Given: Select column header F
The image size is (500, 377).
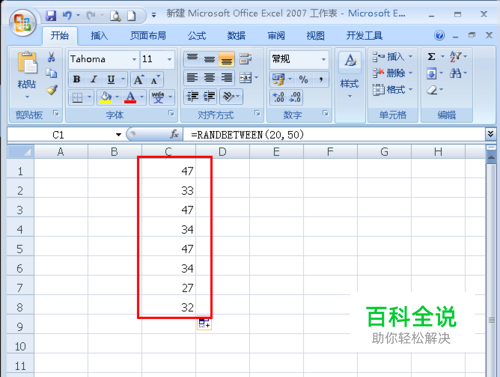Looking at the screenshot, I should point(330,152).
